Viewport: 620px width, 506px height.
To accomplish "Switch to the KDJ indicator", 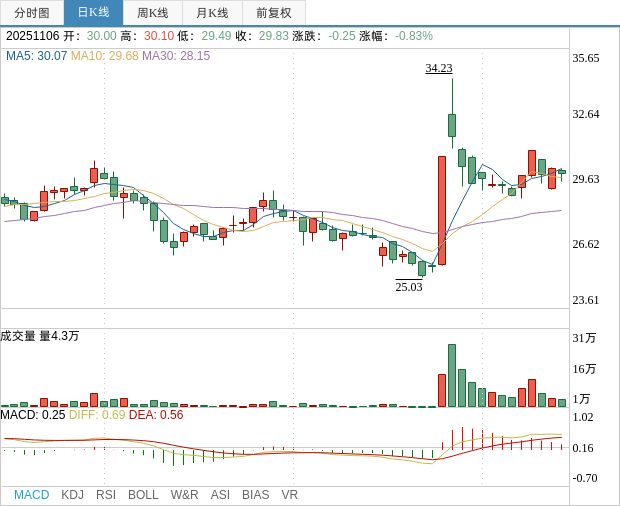I will [x=72, y=495].
